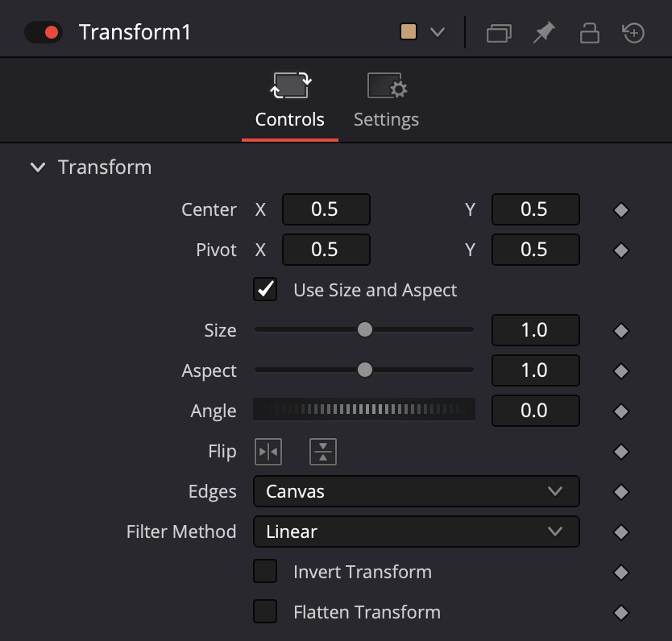Click the keyframe diamond next to Size
The image size is (672, 641).
(621, 330)
